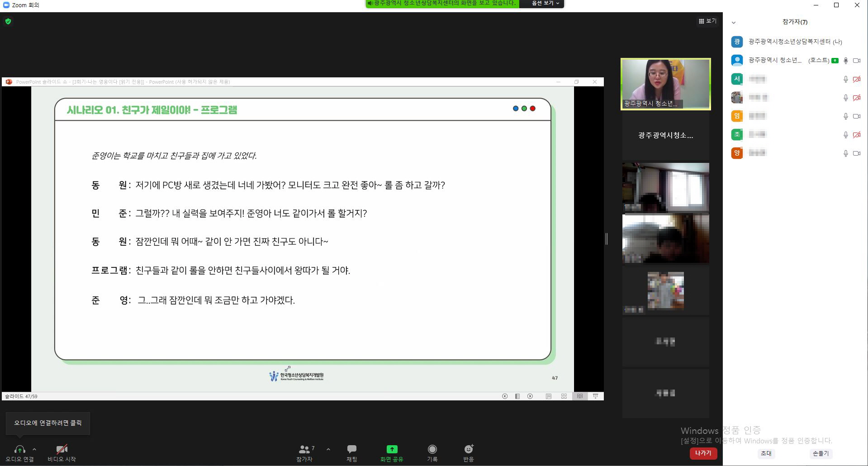868x466 pixels.
Task: Open audio options arrow beside 오디오 연결
Action: point(34,449)
